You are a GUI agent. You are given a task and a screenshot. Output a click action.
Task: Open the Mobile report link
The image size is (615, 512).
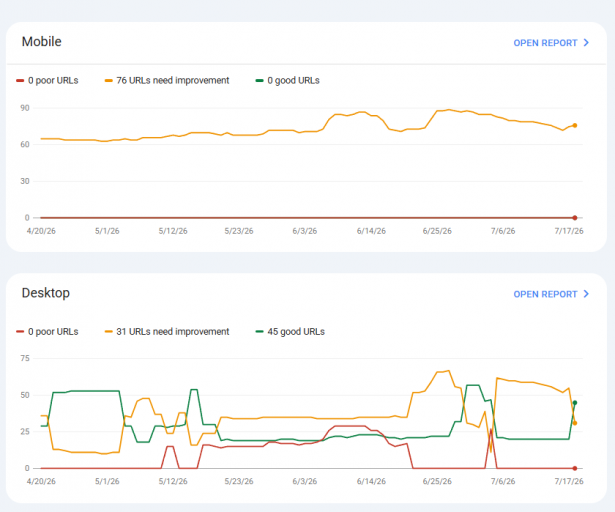551,43
